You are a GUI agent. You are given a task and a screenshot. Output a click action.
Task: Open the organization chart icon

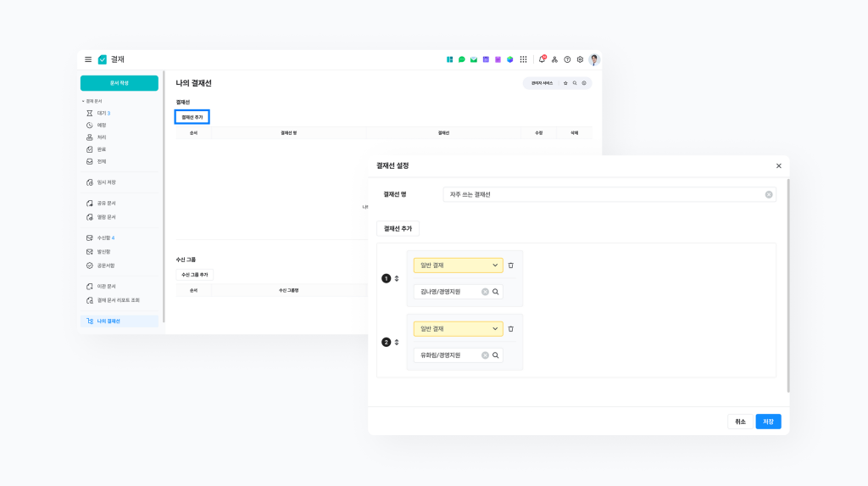[x=554, y=59]
